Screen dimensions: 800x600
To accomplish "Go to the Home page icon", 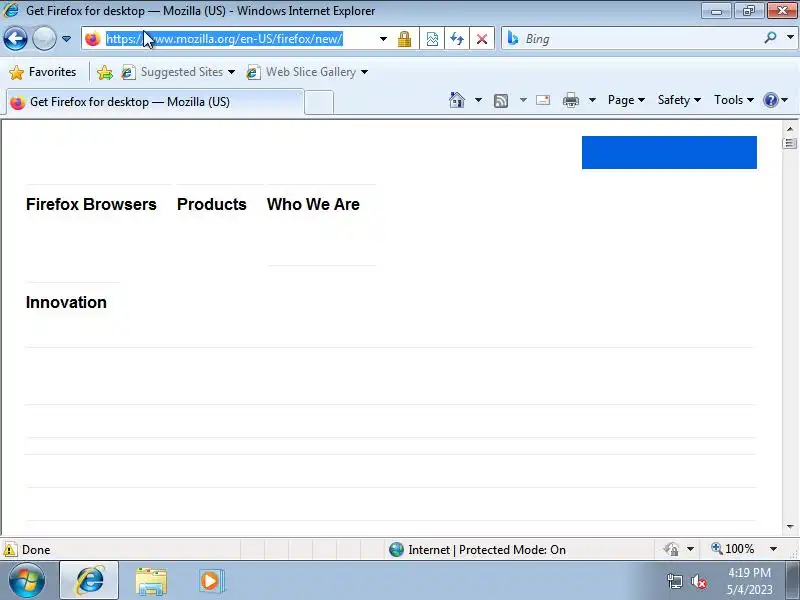I will tap(457, 100).
